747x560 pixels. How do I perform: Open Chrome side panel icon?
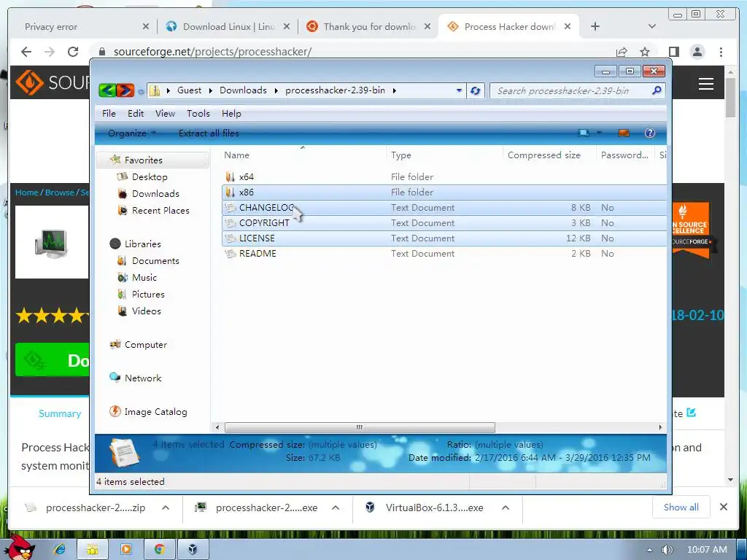[x=673, y=52]
